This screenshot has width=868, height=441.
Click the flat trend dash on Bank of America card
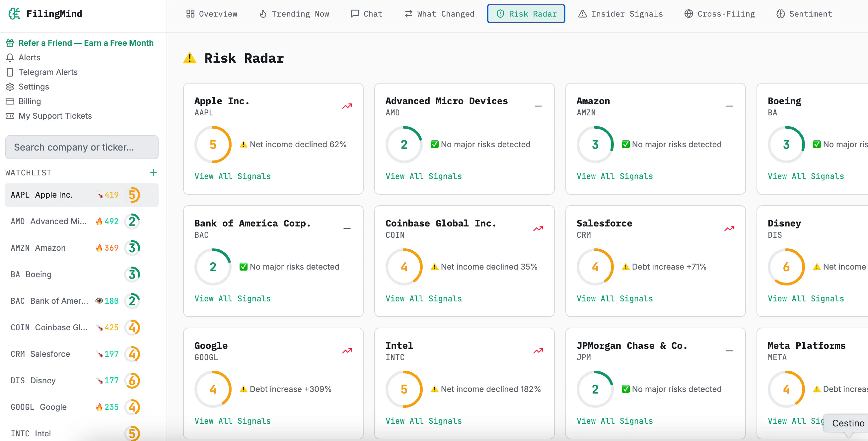(347, 228)
